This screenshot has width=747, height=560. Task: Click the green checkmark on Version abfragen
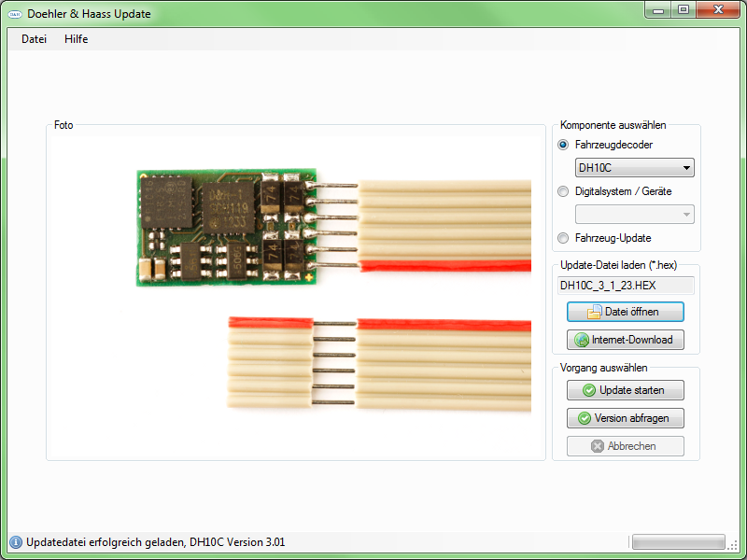585,418
